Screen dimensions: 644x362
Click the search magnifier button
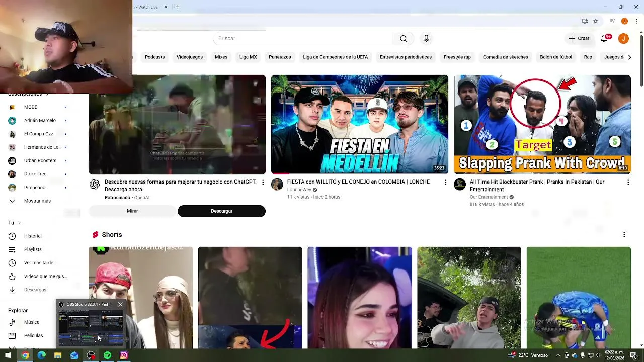[x=403, y=39]
